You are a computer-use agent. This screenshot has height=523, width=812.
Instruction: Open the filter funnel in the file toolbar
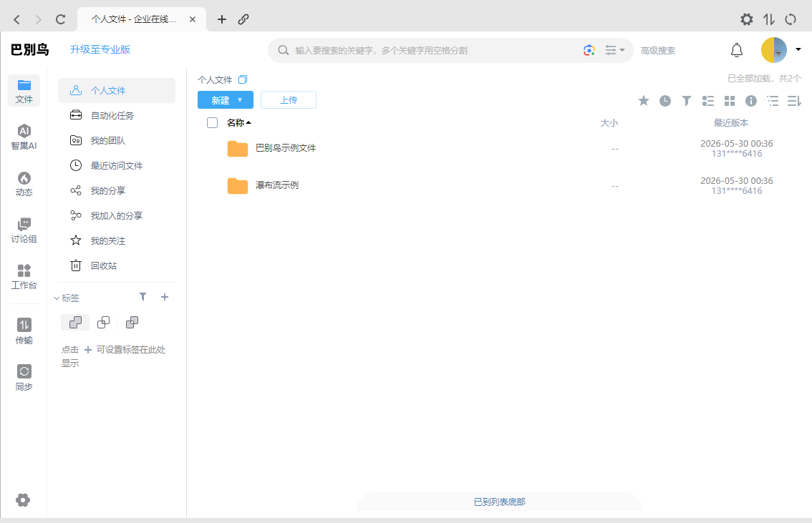[x=686, y=100]
